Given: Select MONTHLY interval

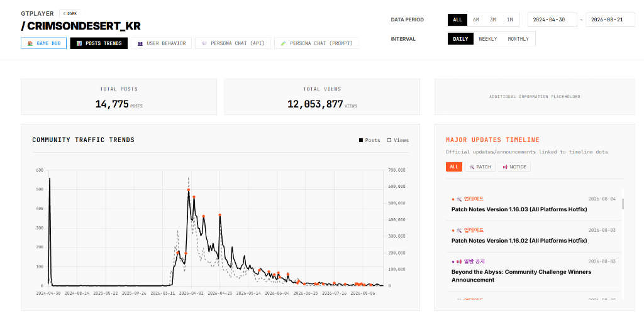Looking at the screenshot, I should pyautogui.click(x=518, y=39).
